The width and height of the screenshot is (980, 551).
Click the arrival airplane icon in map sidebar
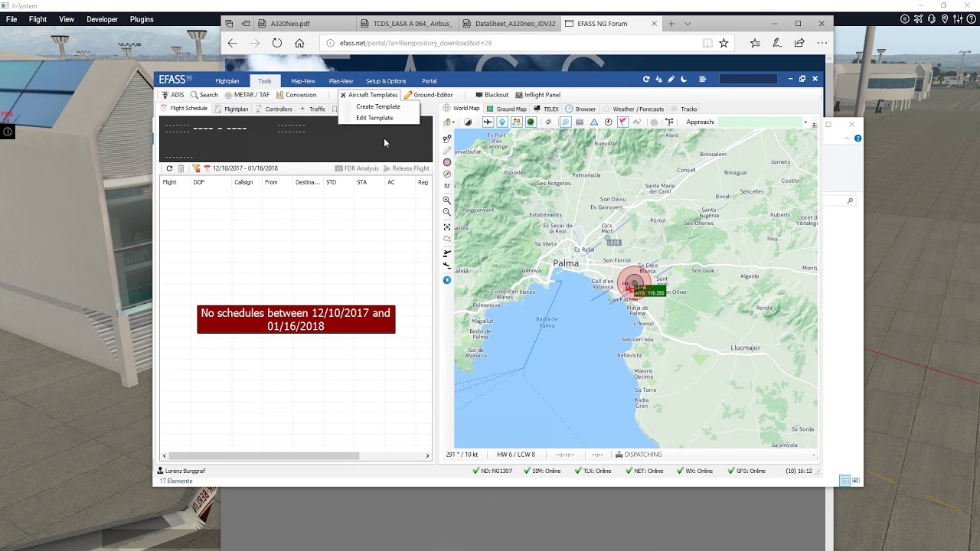click(x=447, y=266)
